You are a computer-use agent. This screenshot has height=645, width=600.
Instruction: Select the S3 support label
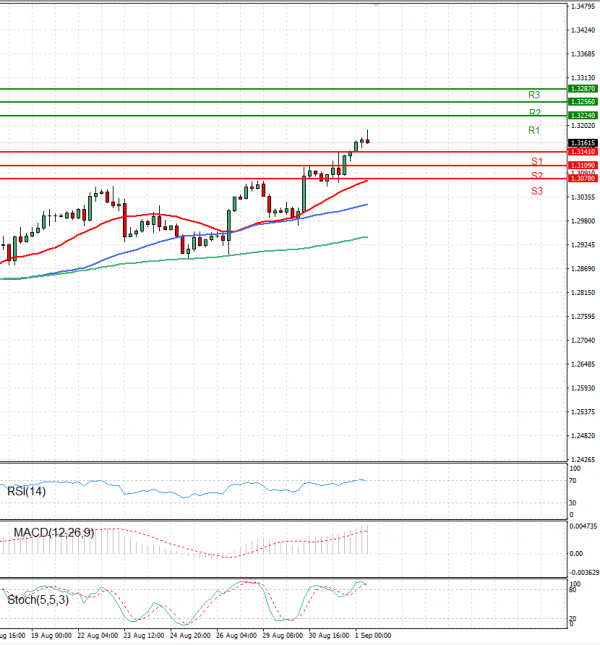537,190
